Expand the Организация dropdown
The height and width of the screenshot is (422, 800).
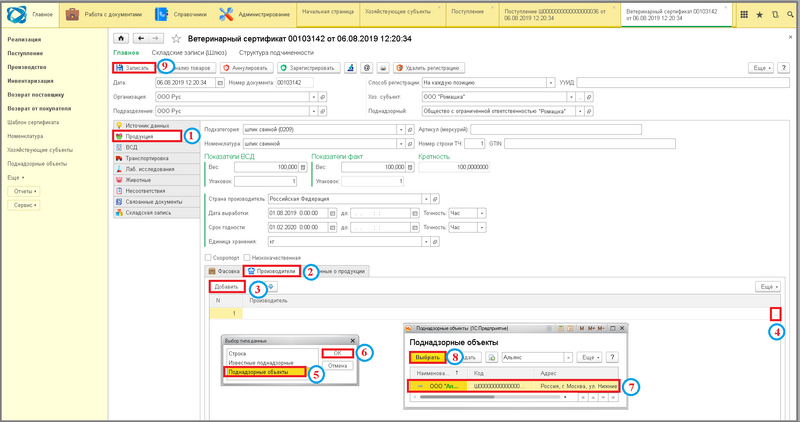(x=314, y=97)
